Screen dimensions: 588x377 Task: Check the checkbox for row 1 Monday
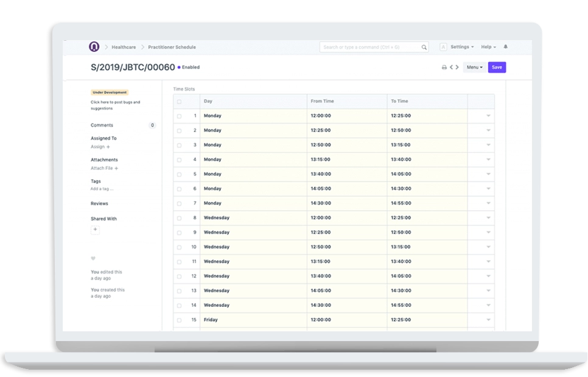179,116
